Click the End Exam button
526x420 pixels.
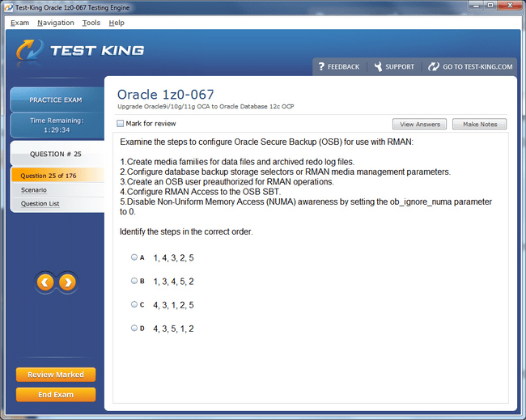[x=56, y=395]
